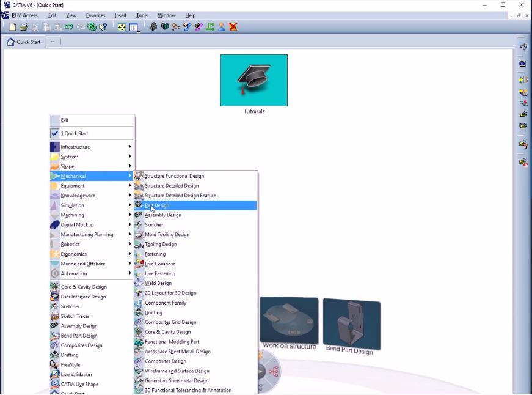The height and width of the screenshot is (395, 532).
Task: Choose Generative Sheetmetal Design workbench
Action: (x=177, y=381)
